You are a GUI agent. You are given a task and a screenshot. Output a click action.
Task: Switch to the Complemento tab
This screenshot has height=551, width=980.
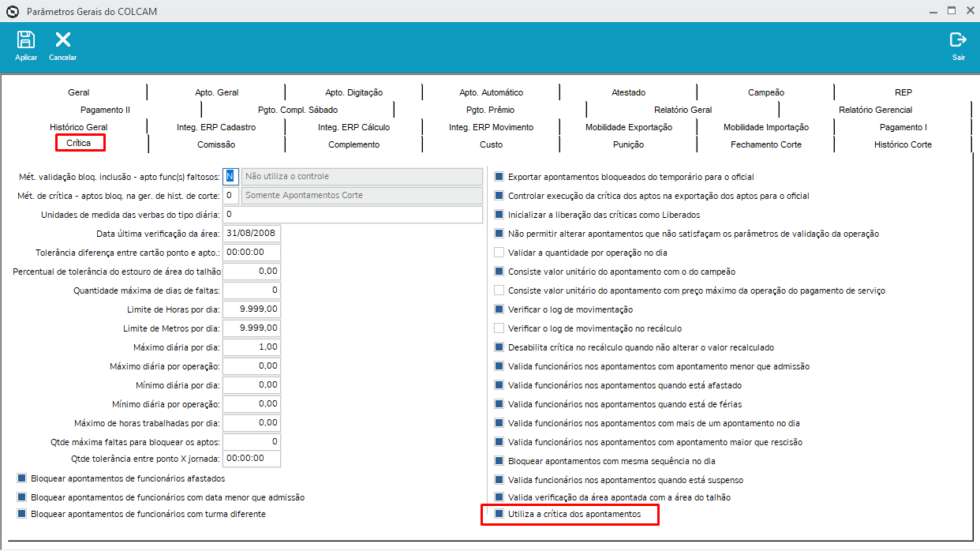pyautogui.click(x=354, y=144)
